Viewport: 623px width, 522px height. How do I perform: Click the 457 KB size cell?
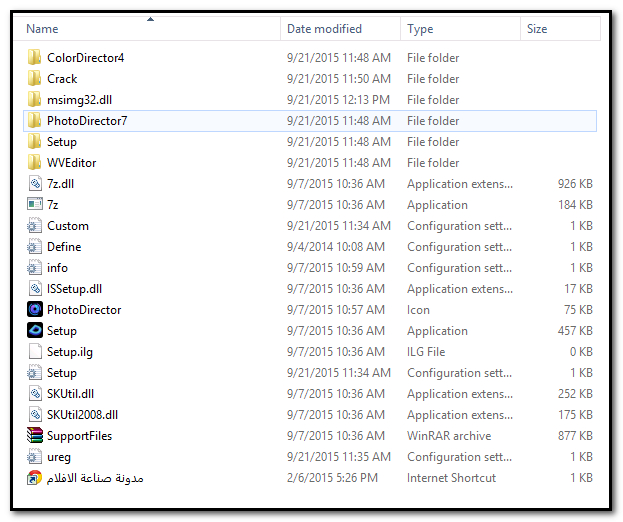pyautogui.click(x=575, y=331)
